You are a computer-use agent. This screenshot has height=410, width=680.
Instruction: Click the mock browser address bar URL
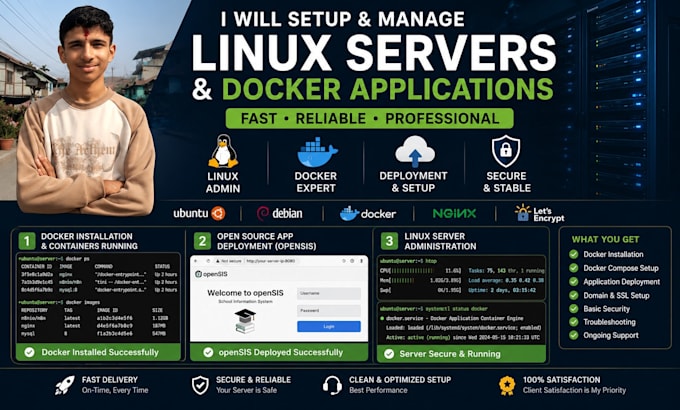(x=271, y=261)
